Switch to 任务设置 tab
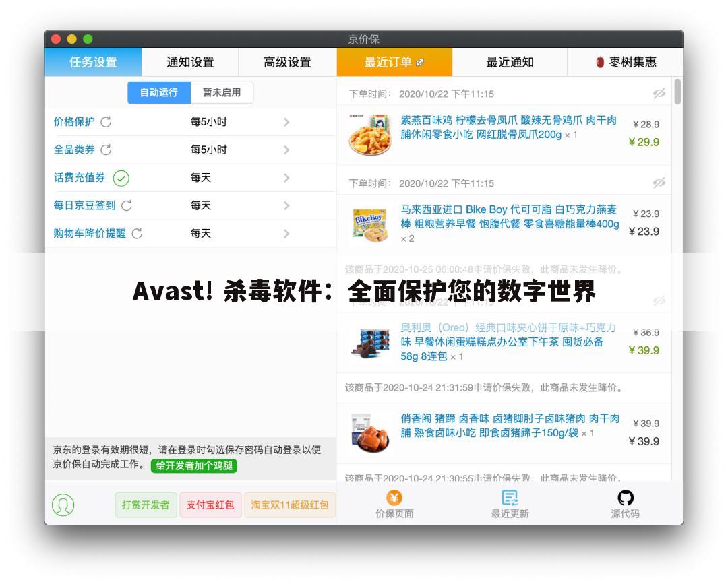This screenshot has width=728, height=584. [x=93, y=62]
